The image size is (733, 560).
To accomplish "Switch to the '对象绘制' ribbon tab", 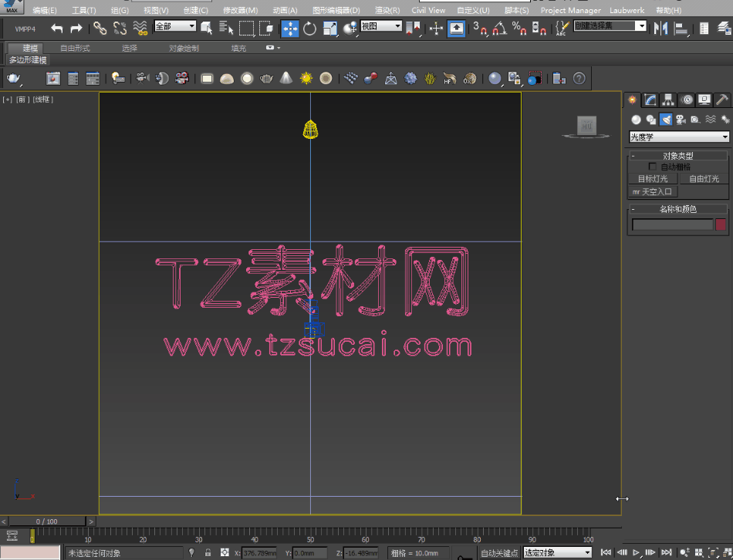I will [x=184, y=48].
